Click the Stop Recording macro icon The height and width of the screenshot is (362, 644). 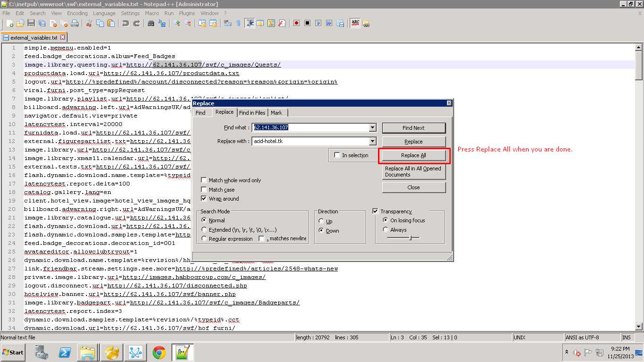[307, 23]
